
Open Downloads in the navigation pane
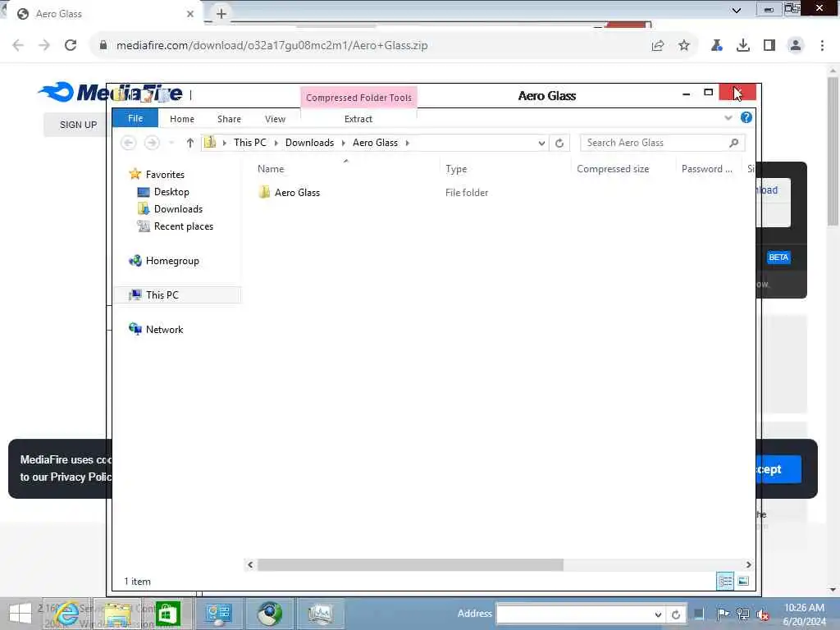tap(178, 209)
